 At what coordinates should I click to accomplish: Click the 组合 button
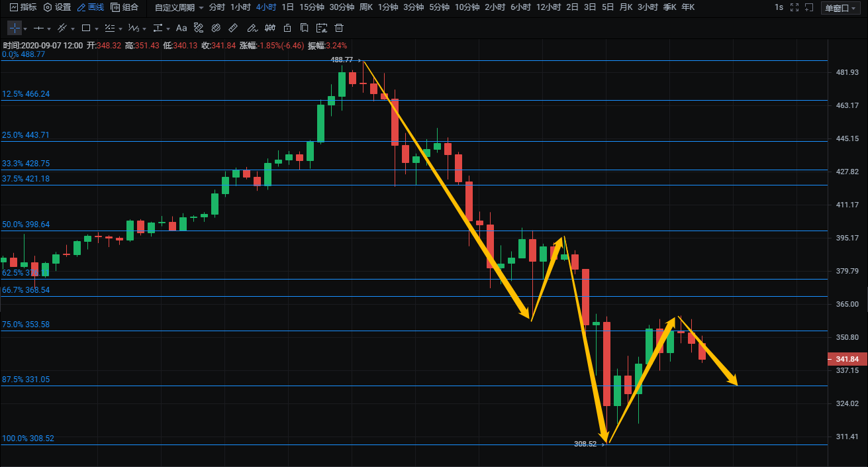(125, 7)
